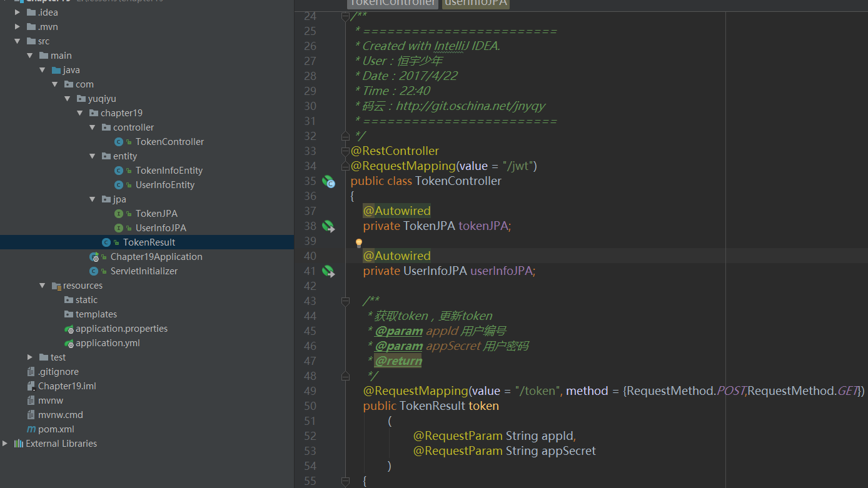Click the Chapter19Application Spring Boot icon
This screenshot has height=488, width=868.
point(94,257)
